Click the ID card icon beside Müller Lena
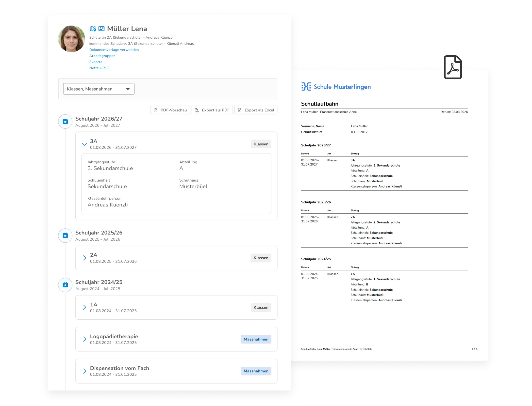Image resolution: width=532 pixels, height=406 pixels. (x=101, y=29)
